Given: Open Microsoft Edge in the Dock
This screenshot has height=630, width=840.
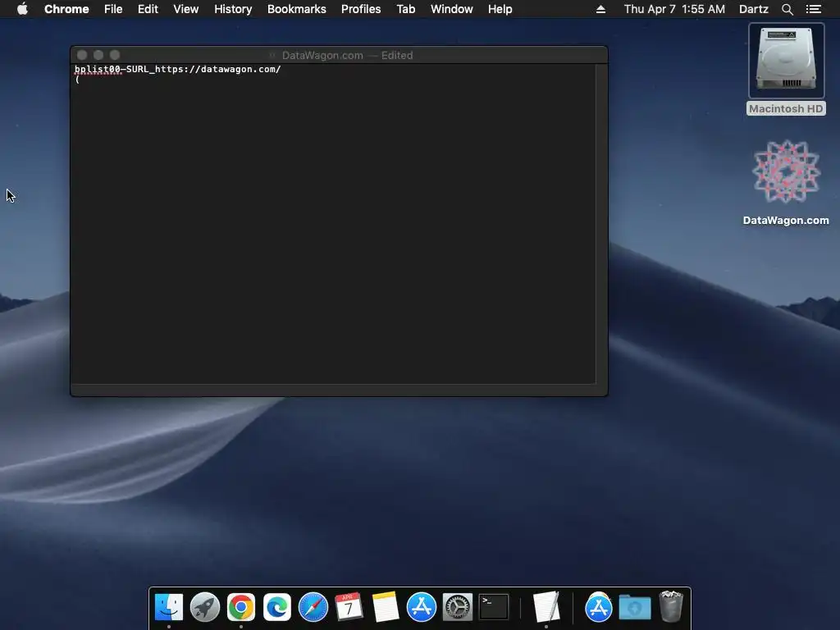Looking at the screenshot, I should [x=277, y=607].
